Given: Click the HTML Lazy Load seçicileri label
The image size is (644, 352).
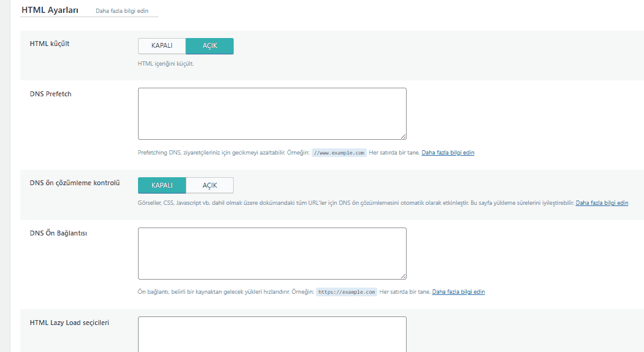Looking at the screenshot, I should [69, 323].
